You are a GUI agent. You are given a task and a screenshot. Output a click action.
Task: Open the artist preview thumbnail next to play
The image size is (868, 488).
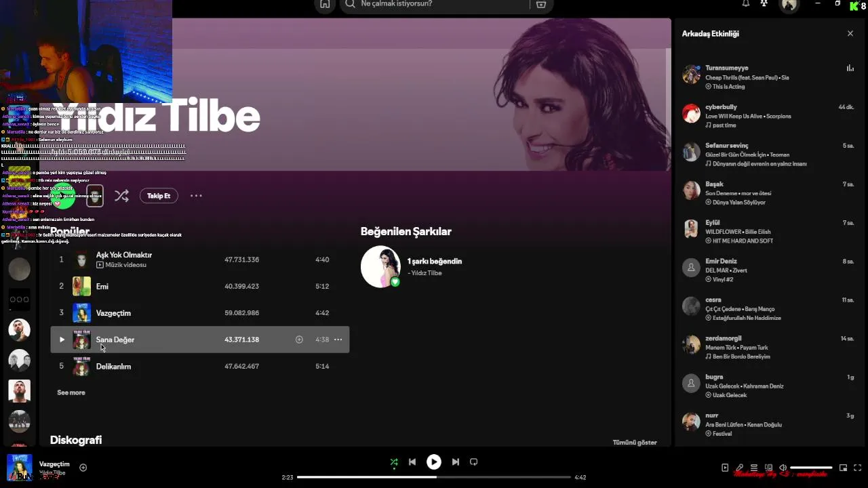click(95, 196)
